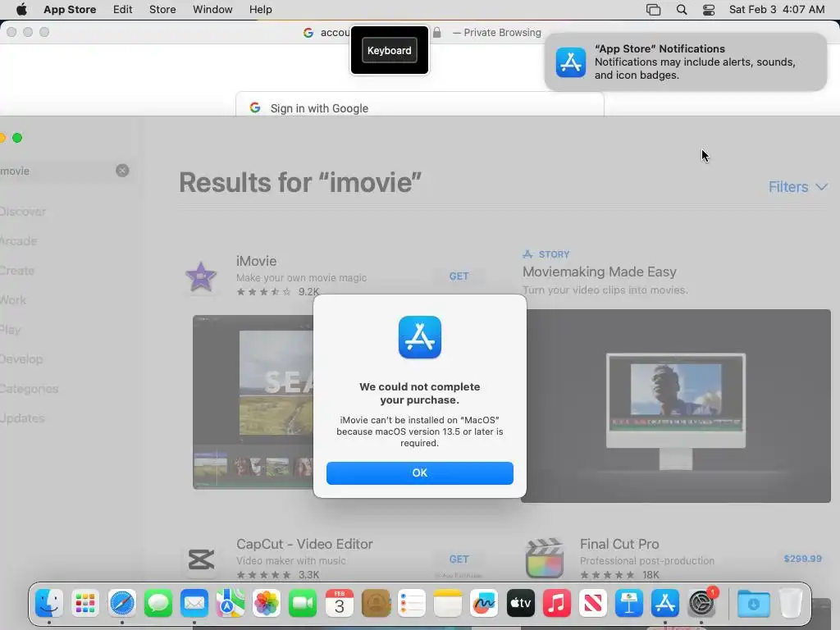This screenshot has width=840, height=630.
Task: Open CapCut - Video Editor title
Action: pos(304,544)
